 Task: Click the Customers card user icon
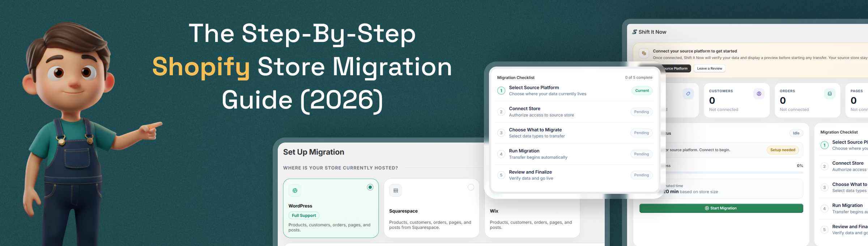[x=759, y=94]
